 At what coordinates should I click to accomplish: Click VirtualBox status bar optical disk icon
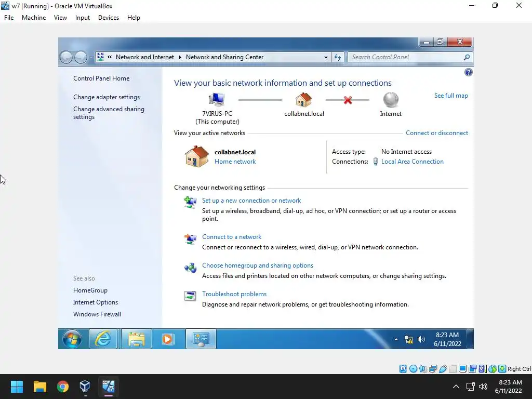coord(413,369)
